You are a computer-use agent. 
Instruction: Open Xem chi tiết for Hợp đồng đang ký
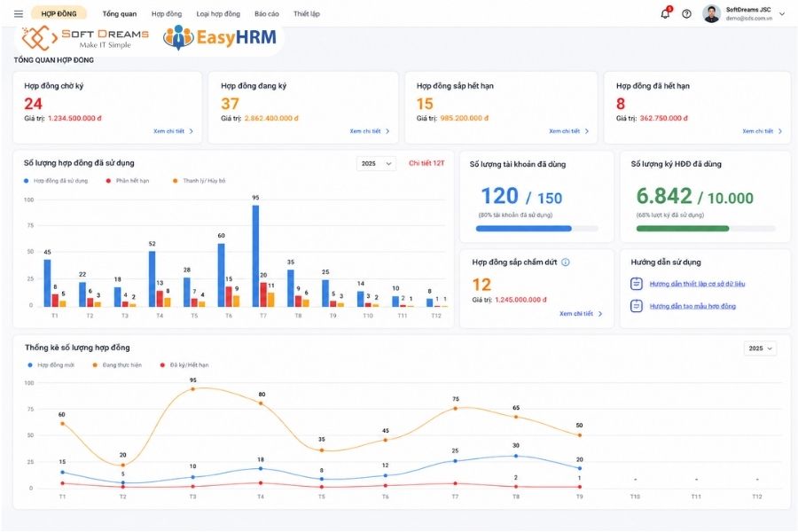(x=365, y=131)
